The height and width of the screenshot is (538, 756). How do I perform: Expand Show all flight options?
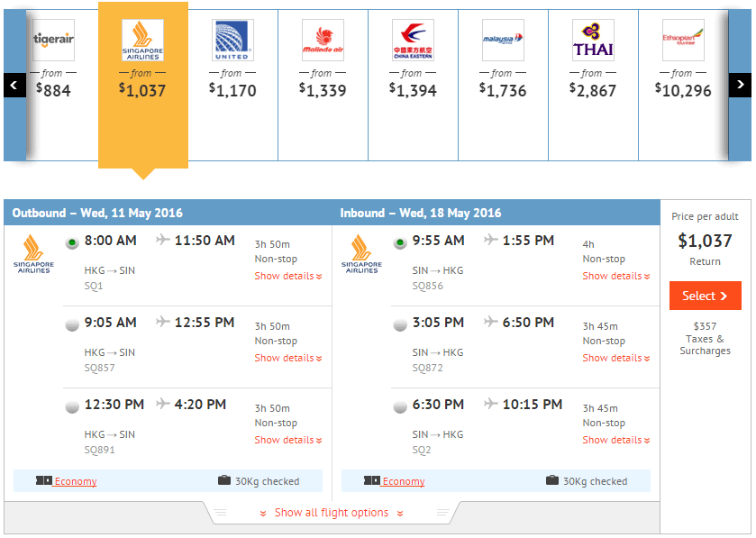332,513
